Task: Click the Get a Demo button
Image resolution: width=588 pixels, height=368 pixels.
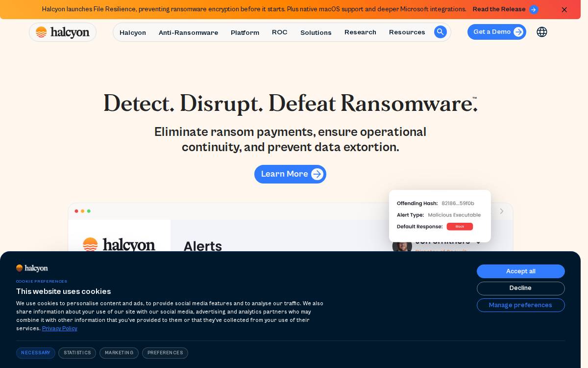Action: (497, 32)
